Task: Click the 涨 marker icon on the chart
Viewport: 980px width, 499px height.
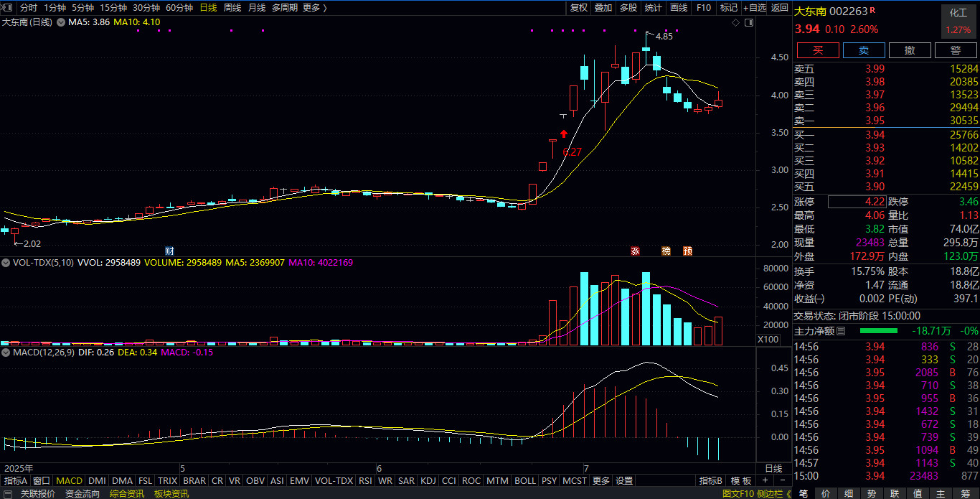Action: pyautogui.click(x=635, y=251)
